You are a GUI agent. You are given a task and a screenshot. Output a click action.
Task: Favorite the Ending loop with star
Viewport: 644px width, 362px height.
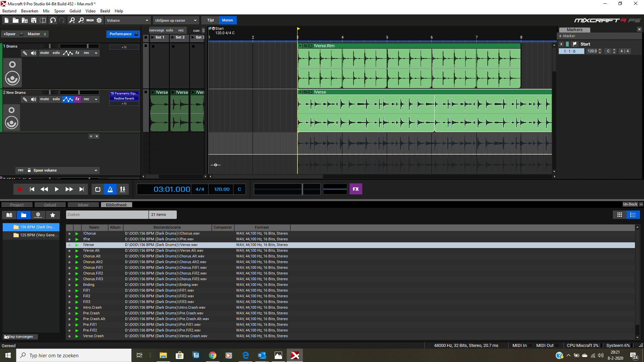coord(69,285)
